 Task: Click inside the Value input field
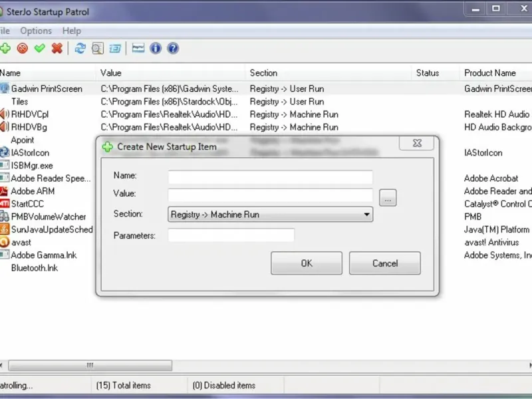(271, 195)
